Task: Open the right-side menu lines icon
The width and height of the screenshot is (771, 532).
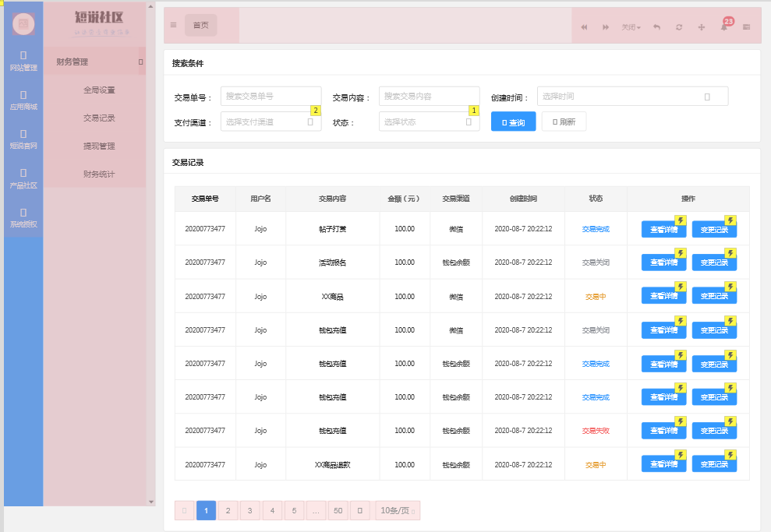Action: (x=746, y=27)
